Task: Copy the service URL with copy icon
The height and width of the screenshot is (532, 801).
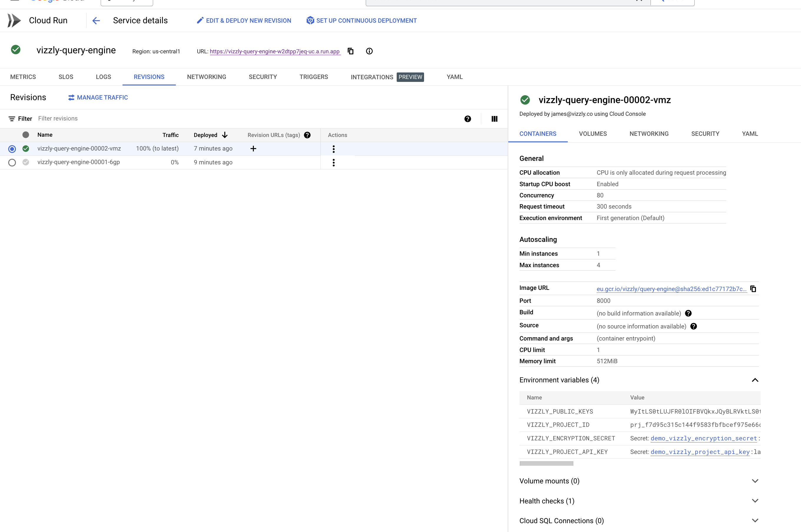Action: (350, 51)
